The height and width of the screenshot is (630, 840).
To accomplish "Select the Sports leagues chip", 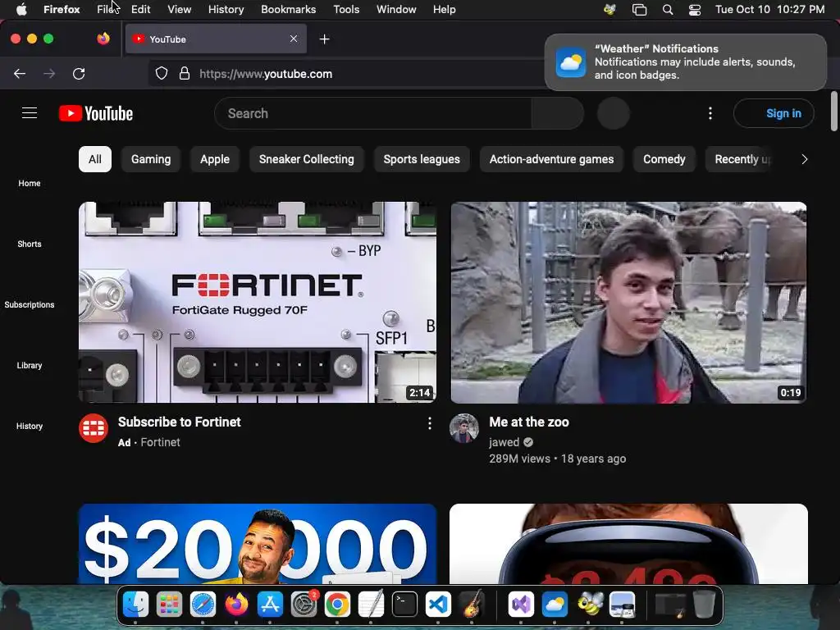I will (x=422, y=159).
